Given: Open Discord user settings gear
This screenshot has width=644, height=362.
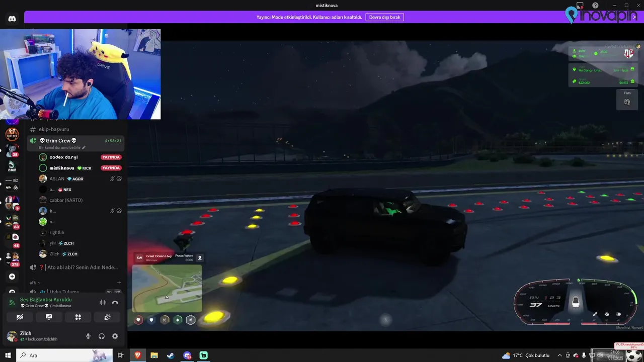Looking at the screenshot, I should (x=115, y=336).
